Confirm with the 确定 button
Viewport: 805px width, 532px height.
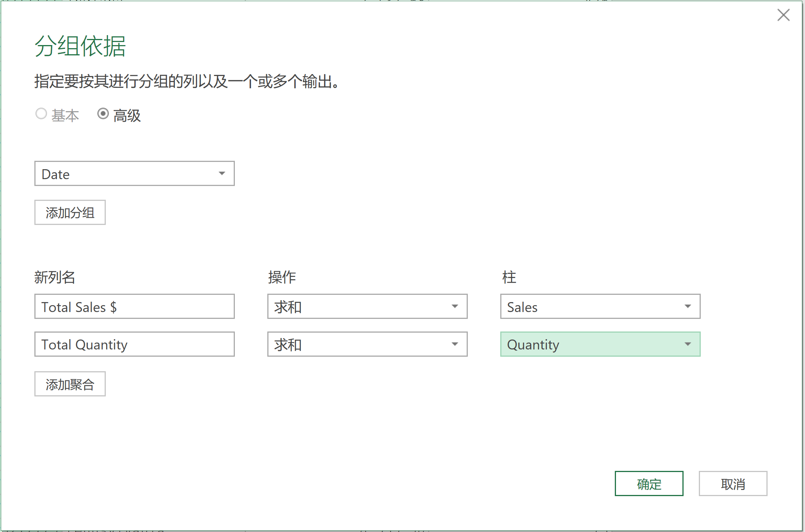[649, 484]
